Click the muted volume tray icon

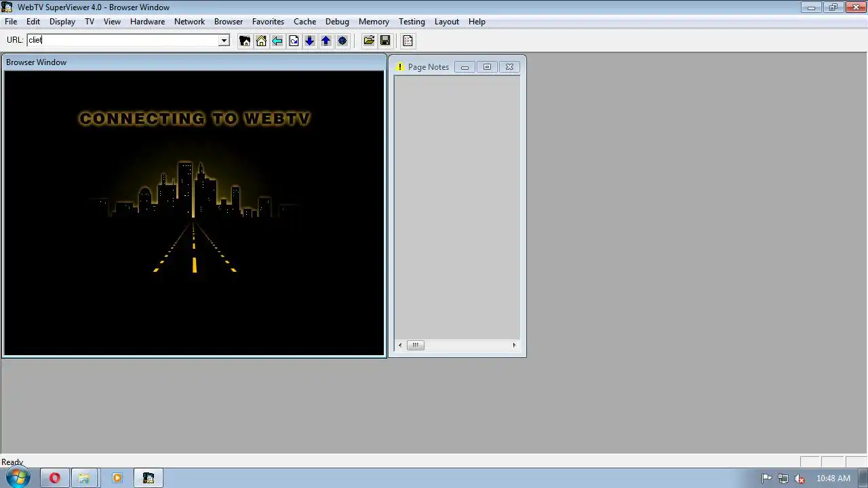click(x=800, y=478)
